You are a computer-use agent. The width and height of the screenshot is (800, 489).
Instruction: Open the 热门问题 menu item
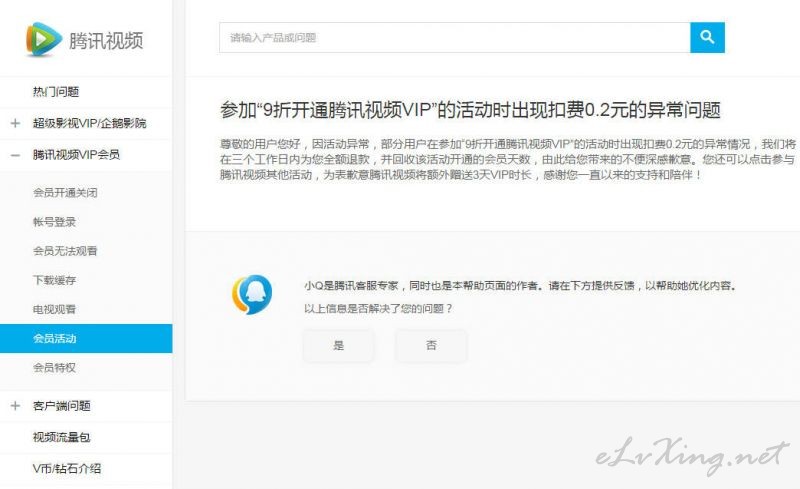[x=56, y=92]
